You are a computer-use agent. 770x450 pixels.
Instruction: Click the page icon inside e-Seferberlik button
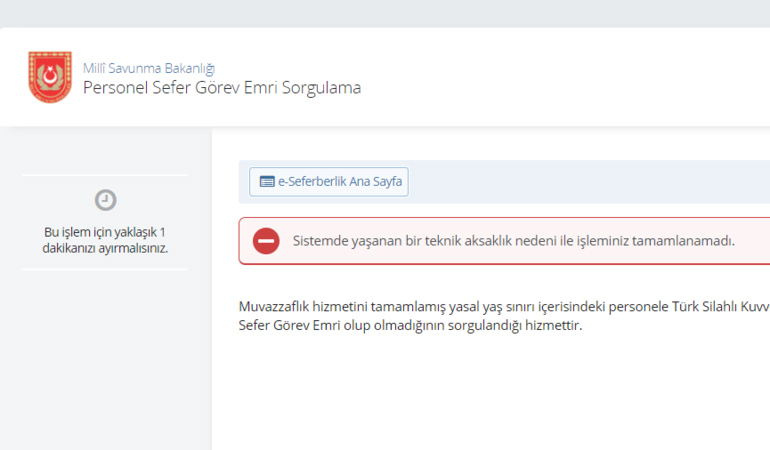click(266, 182)
